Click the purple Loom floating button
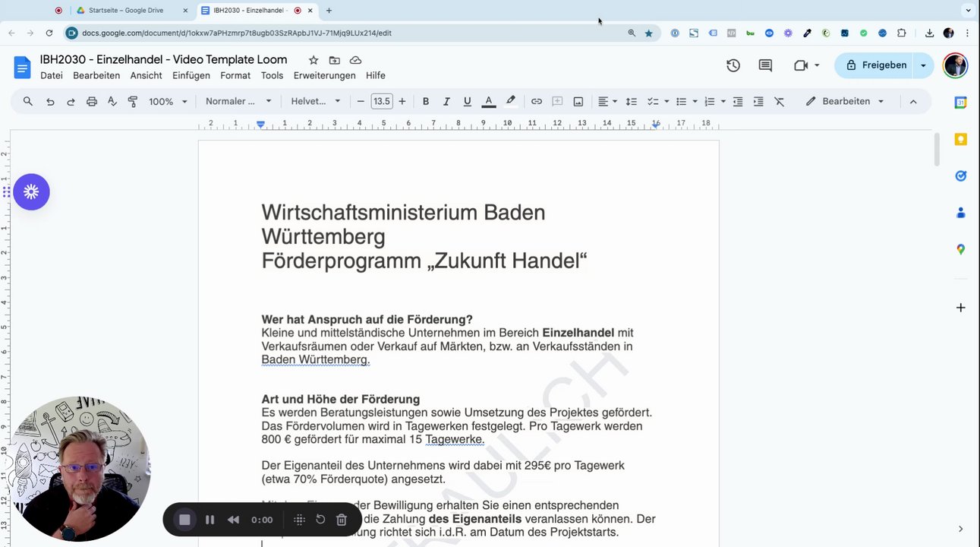The height and width of the screenshot is (547, 980). tap(31, 192)
